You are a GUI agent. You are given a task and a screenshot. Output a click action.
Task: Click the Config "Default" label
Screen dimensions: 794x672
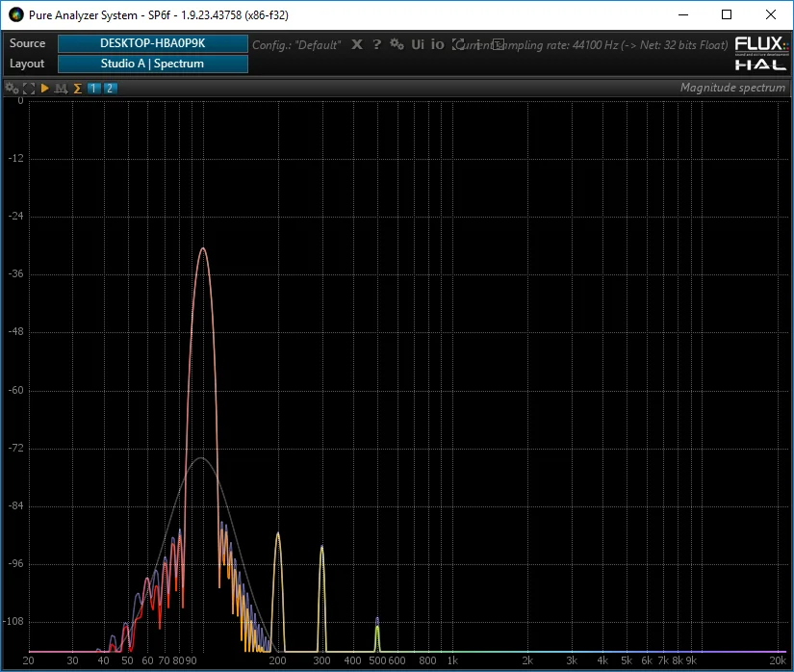click(296, 45)
